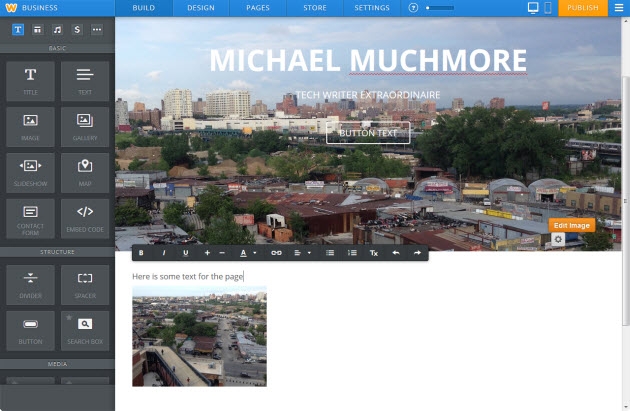Toggle bold formatting in text toolbar
Screen dimensions: 630x411
[141, 253]
